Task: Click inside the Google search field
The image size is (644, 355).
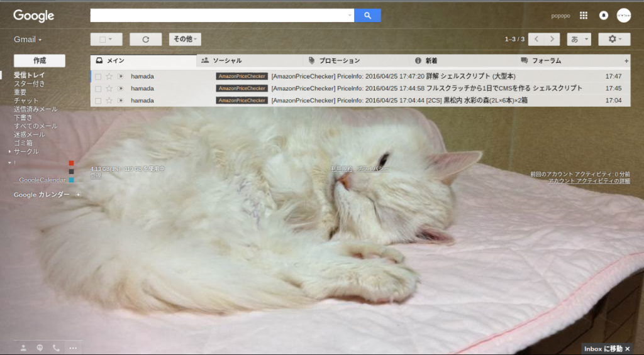Action: (x=220, y=16)
